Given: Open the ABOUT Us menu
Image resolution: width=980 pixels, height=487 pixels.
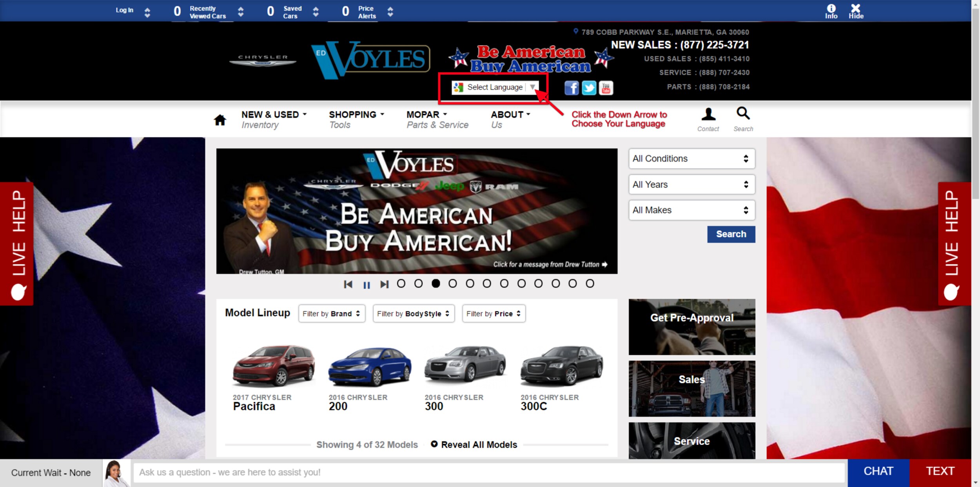Looking at the screenshot, I should 510,119.
